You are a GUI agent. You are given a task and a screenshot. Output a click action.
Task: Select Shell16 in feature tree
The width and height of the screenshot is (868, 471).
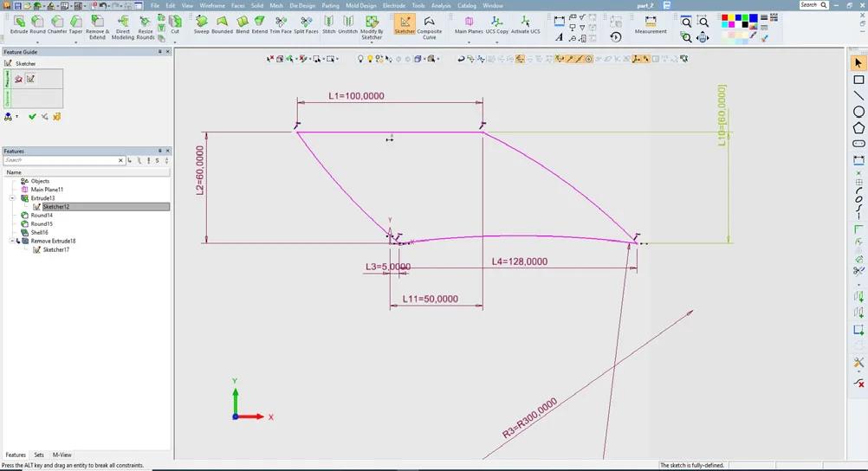pos(39,232)
